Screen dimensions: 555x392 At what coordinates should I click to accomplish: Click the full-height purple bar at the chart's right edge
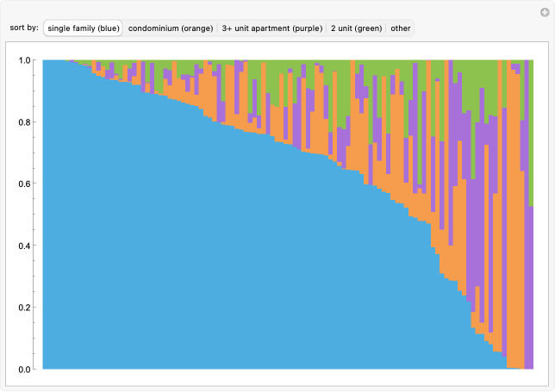(527, 215)
